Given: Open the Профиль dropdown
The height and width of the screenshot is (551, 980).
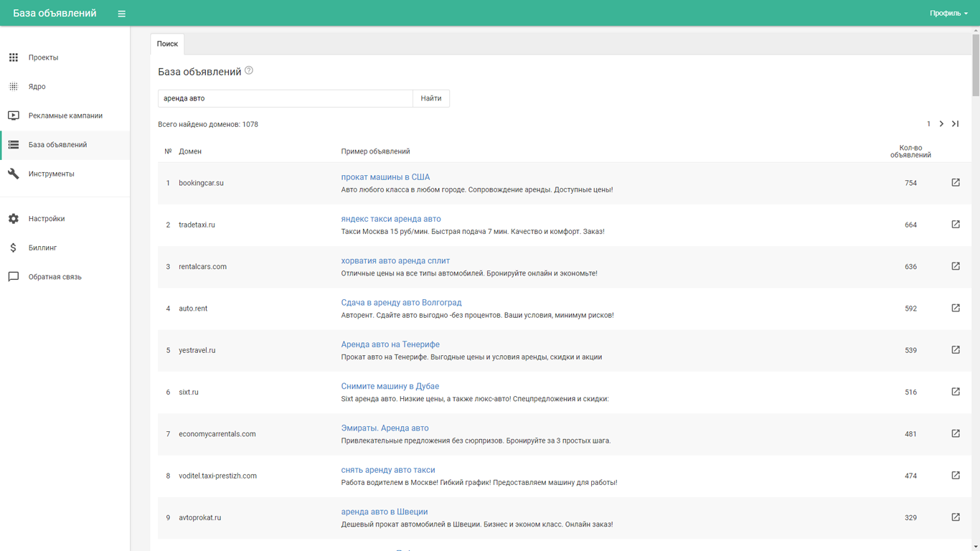Looking at the screenshot, I should [948, 14].
